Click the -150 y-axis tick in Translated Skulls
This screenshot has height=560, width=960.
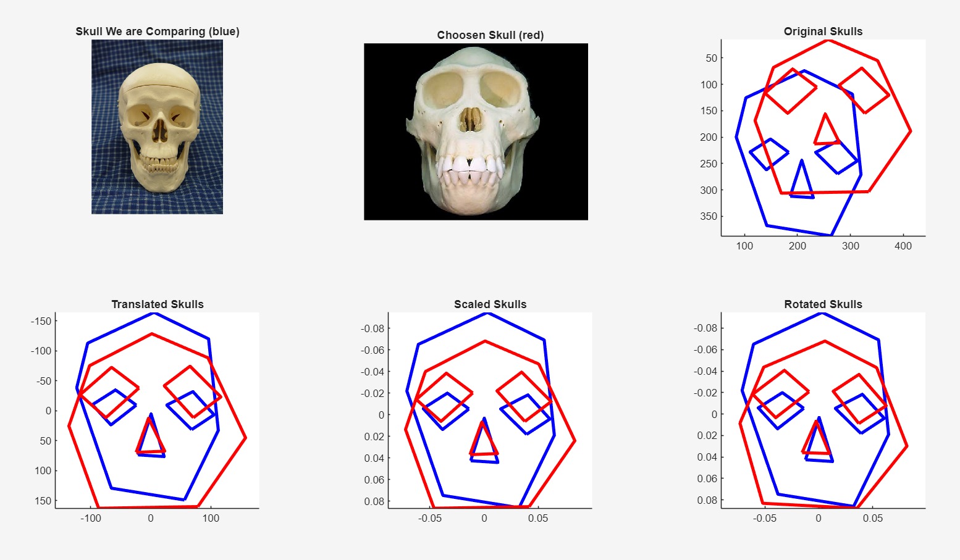tap(41, 321)
